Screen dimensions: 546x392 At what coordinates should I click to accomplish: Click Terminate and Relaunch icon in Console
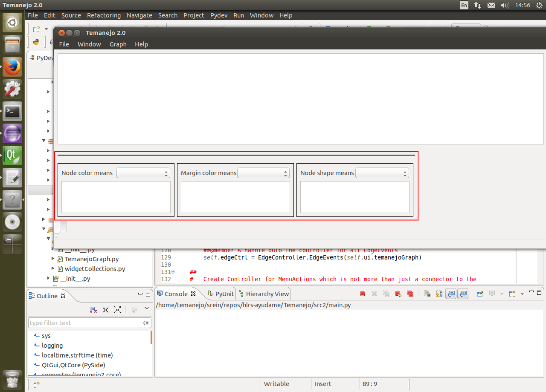[398, 294]
